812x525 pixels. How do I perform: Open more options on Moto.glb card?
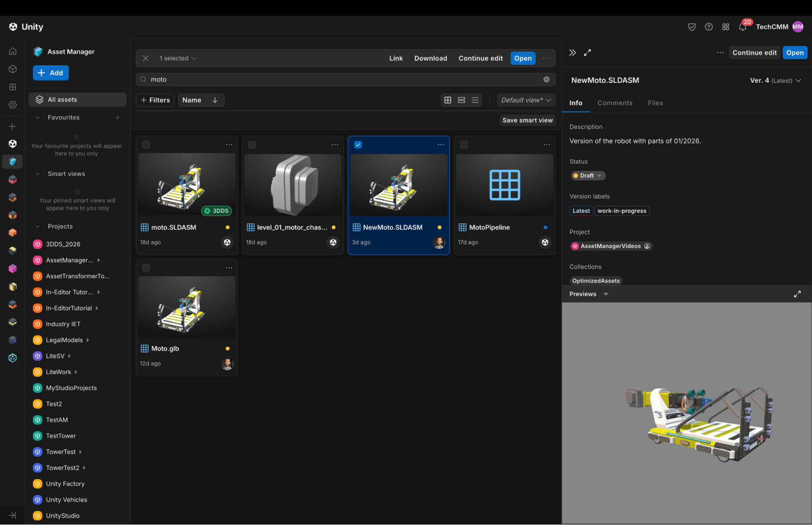229,268
